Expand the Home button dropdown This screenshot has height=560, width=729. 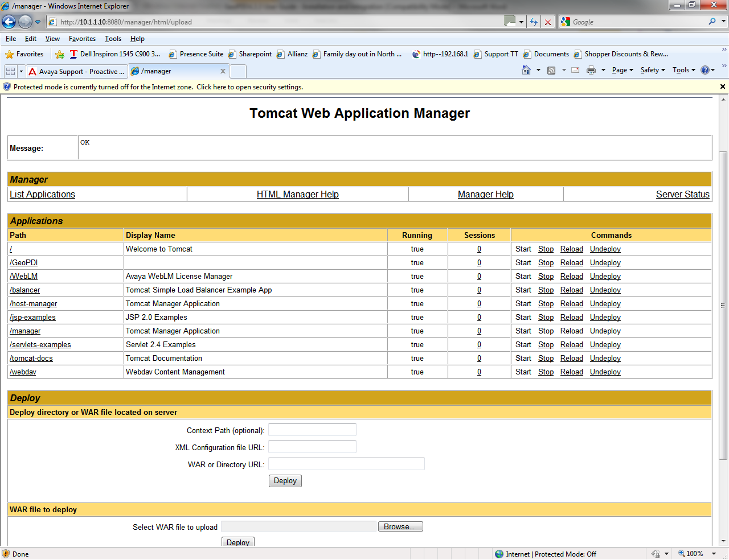coord(538,70)
